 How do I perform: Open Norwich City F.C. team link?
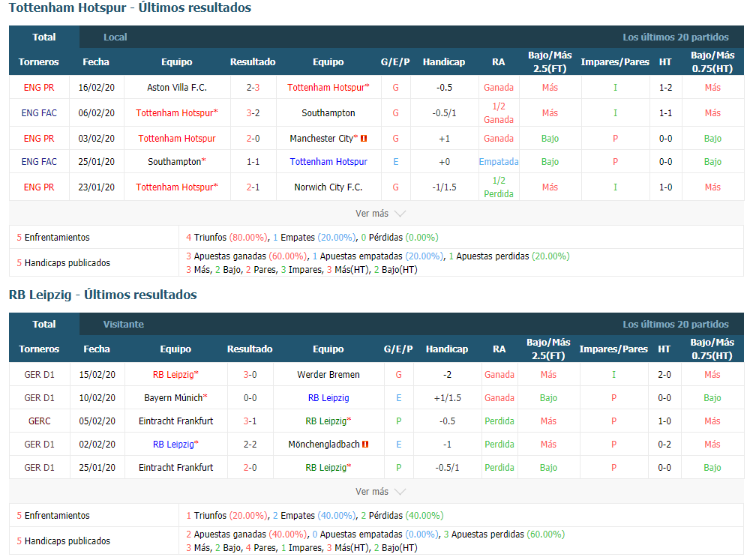click(x=328, y=187)
